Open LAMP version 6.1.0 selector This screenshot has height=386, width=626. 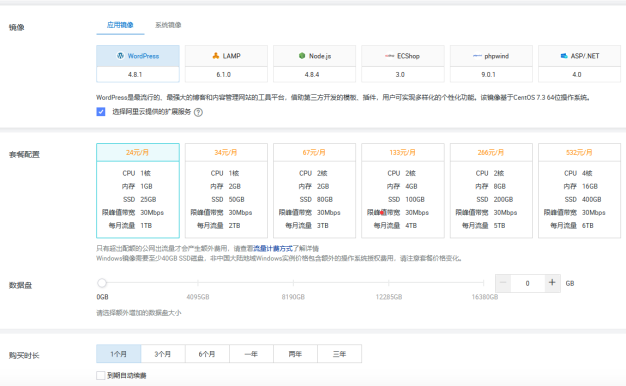226,75
